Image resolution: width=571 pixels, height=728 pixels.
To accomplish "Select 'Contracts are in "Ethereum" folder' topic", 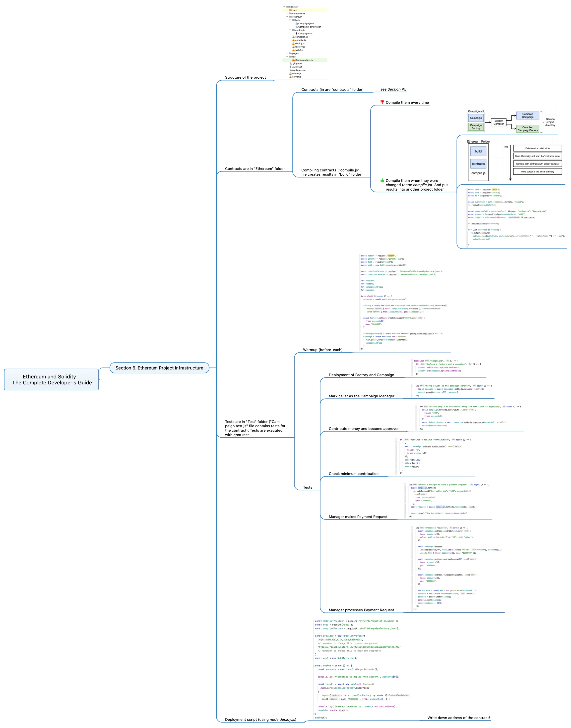I will (255, 169).
